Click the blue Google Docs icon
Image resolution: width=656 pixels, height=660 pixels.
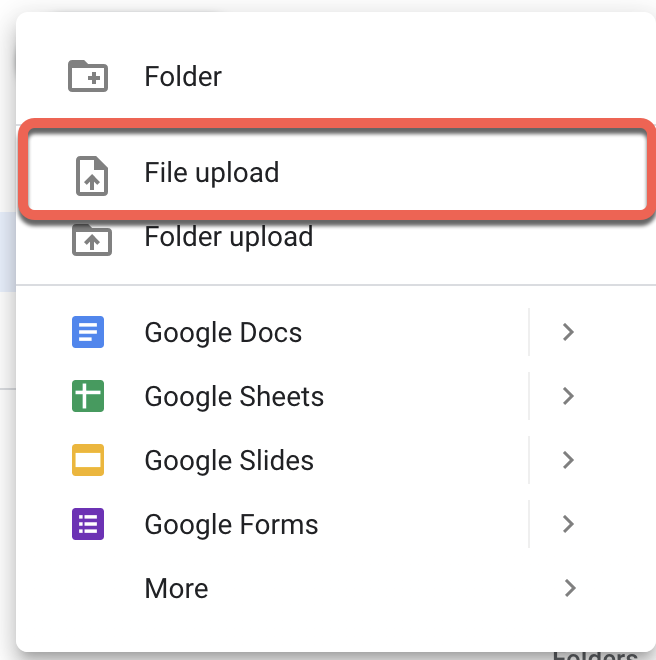click(x=88, y=332)
